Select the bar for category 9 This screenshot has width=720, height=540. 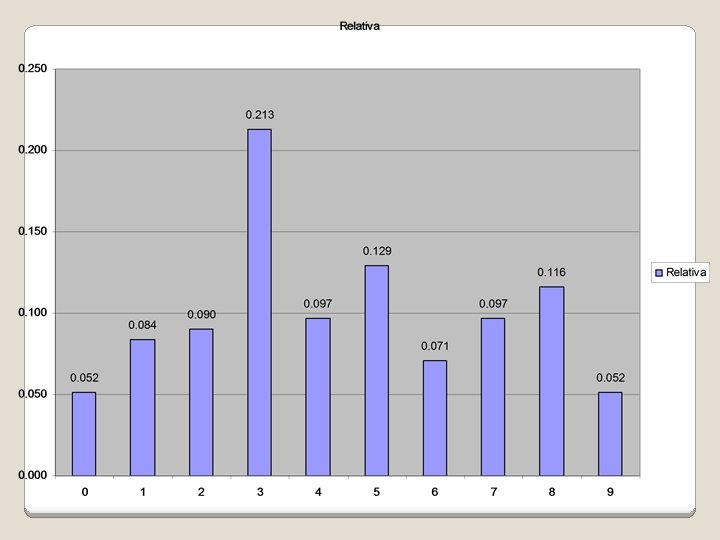[x=610, y=434]
